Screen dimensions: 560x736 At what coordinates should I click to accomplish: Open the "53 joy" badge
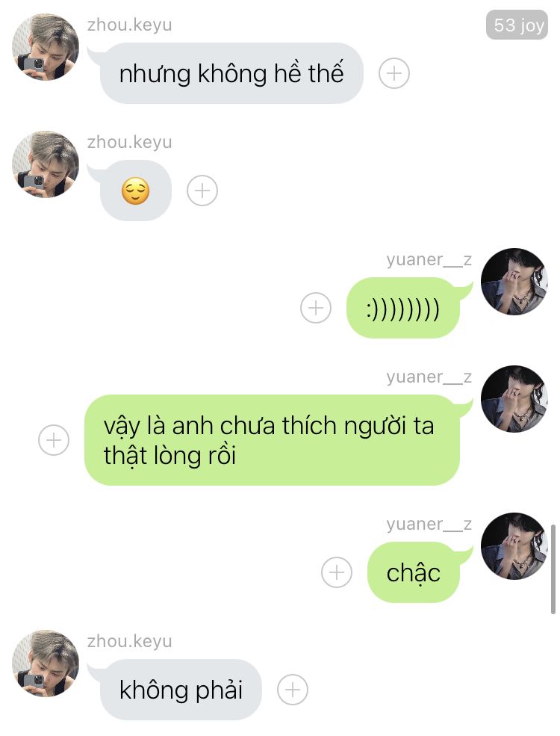coord(517,25)
